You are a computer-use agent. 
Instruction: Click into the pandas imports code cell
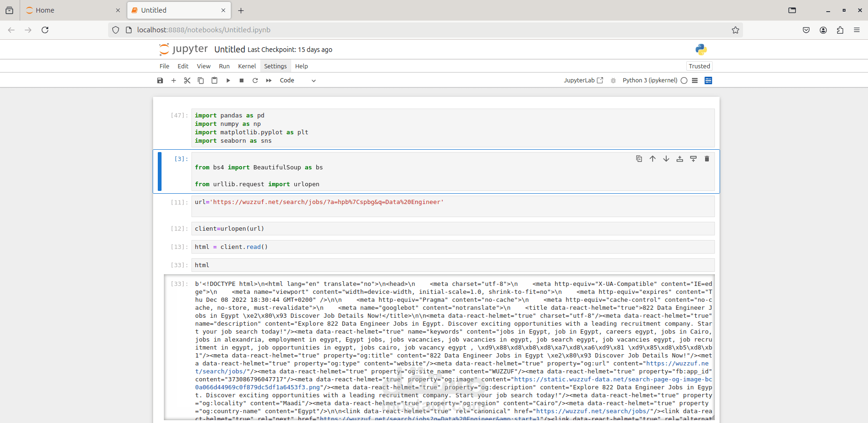pos(453,128)
